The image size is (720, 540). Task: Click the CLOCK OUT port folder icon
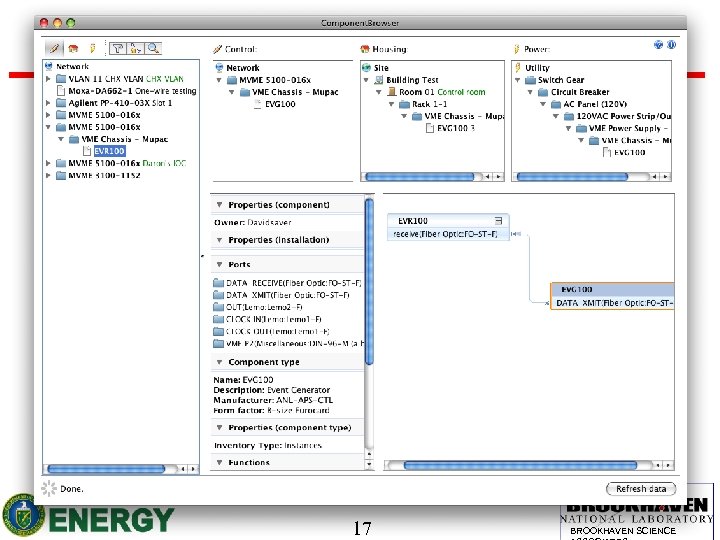(x=219, y=331)
